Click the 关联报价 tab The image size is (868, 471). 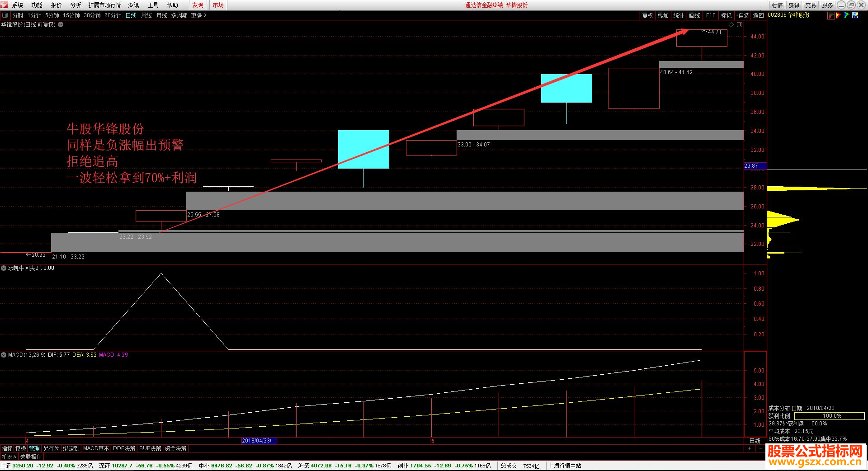coord(31,457)
